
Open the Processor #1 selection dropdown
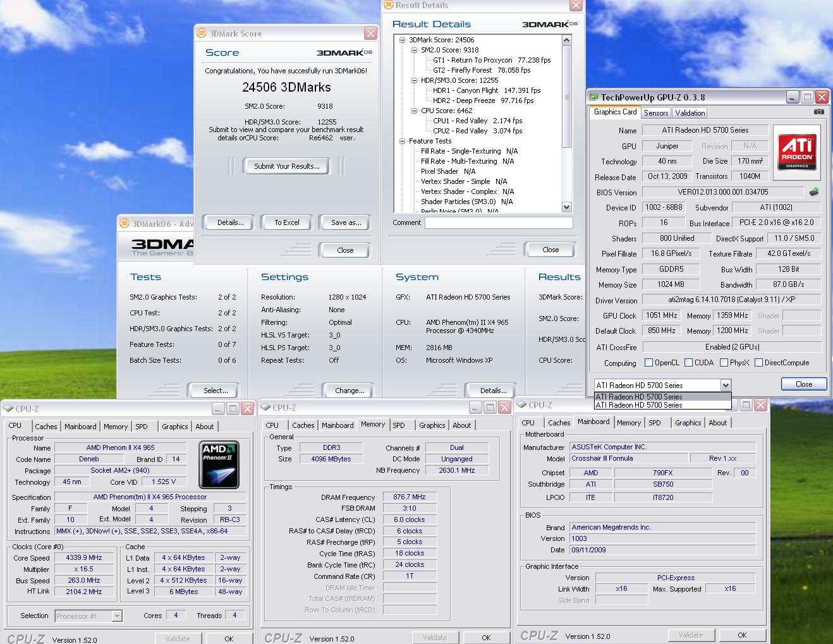tap(117, 616)
